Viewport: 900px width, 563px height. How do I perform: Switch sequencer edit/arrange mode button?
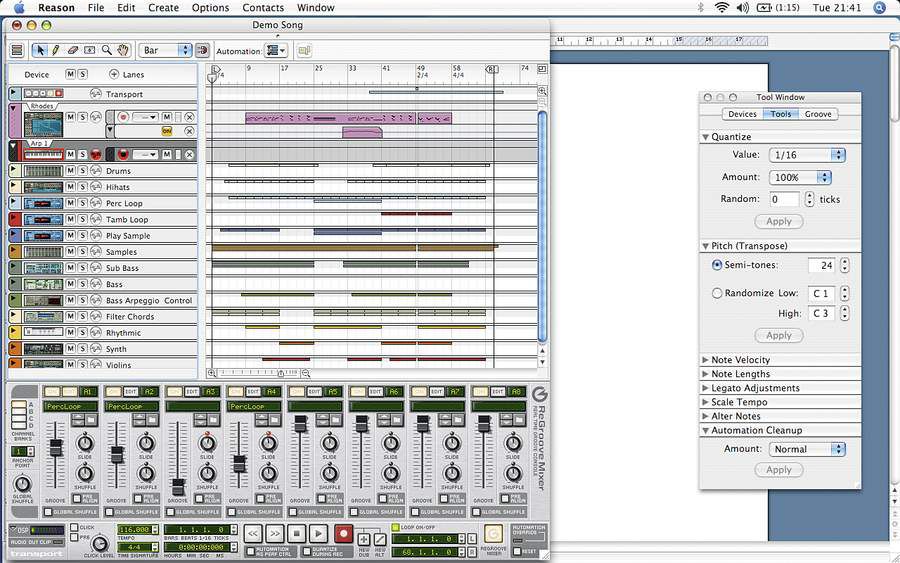click(x=17, y=51)
